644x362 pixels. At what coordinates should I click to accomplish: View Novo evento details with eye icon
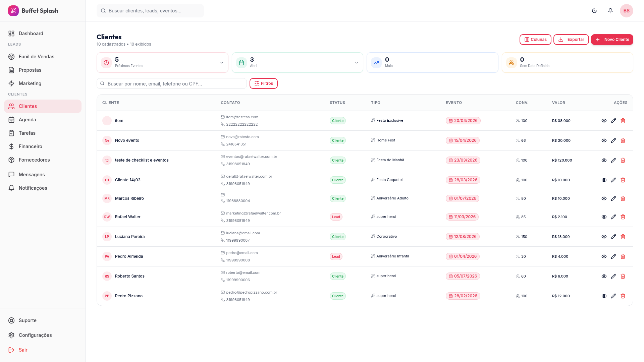pyautogui.click(x=604, y=140)
